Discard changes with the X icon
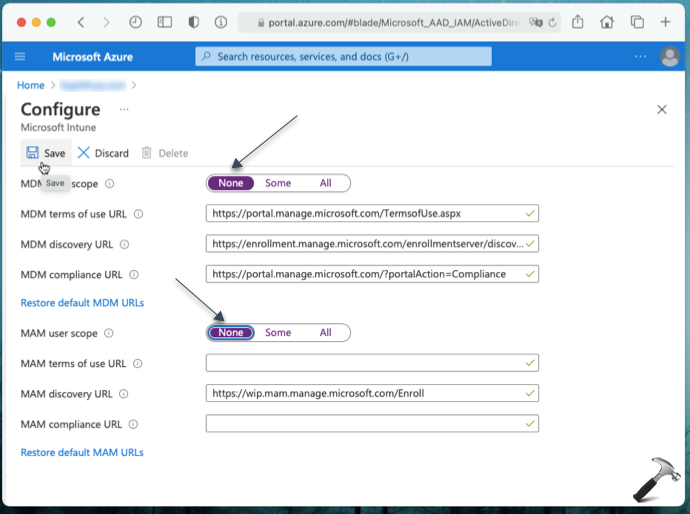This screenshot has width=690, height=514. 84,153
